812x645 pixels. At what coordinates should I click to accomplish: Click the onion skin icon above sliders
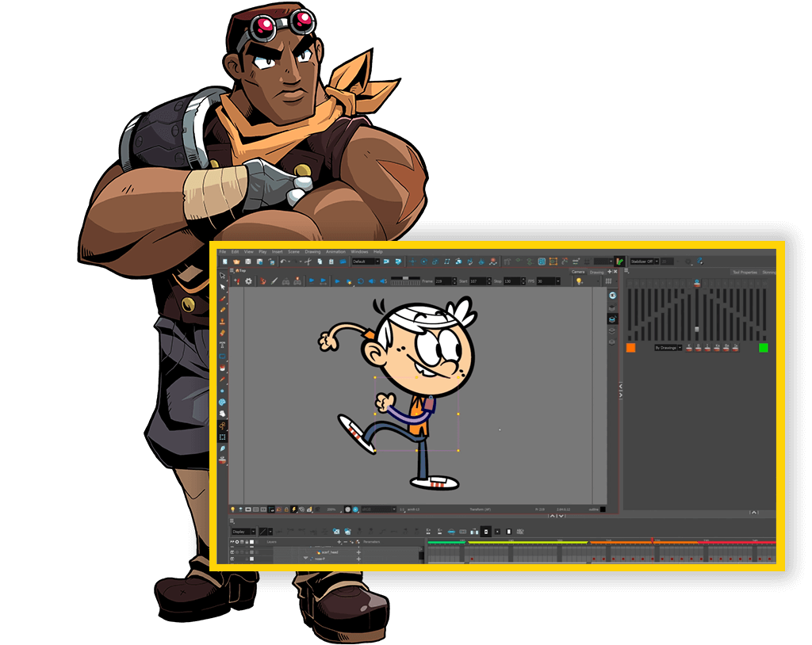pyautogui.click(x=696, y=283)
